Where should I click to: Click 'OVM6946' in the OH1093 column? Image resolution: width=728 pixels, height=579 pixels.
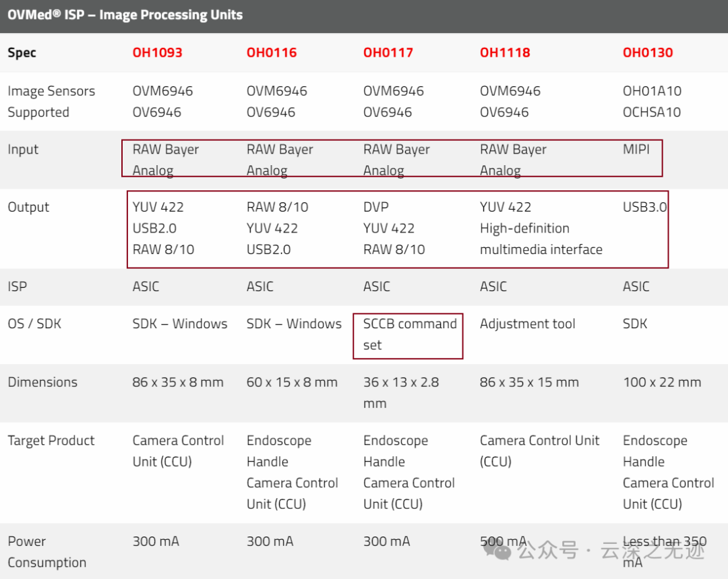click(163, 91)
